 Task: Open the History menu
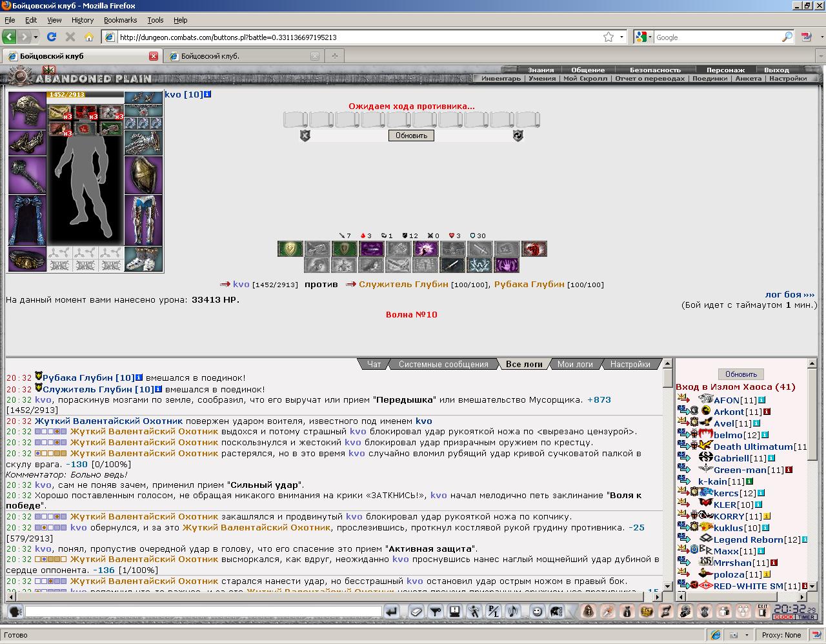[x=83, y=20]
